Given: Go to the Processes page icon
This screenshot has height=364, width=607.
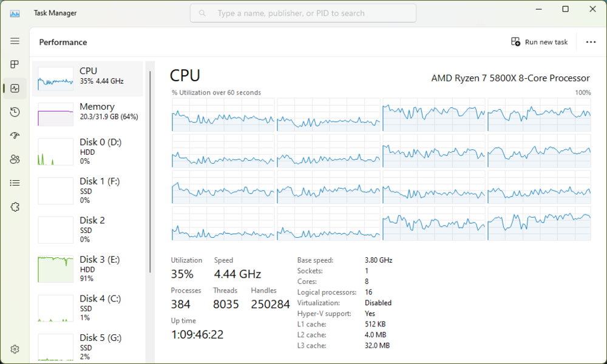Looking at the screenshot, I should tap(15, 64).
